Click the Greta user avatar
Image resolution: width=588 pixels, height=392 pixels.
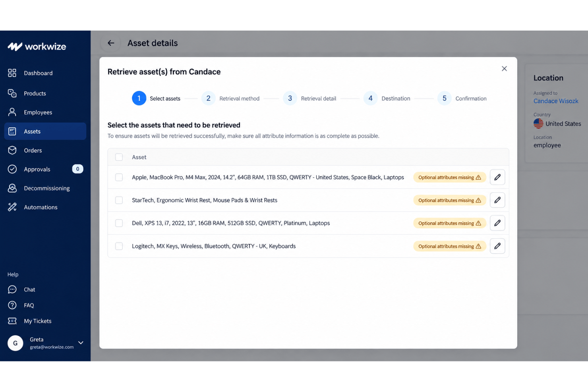[15, 343]
